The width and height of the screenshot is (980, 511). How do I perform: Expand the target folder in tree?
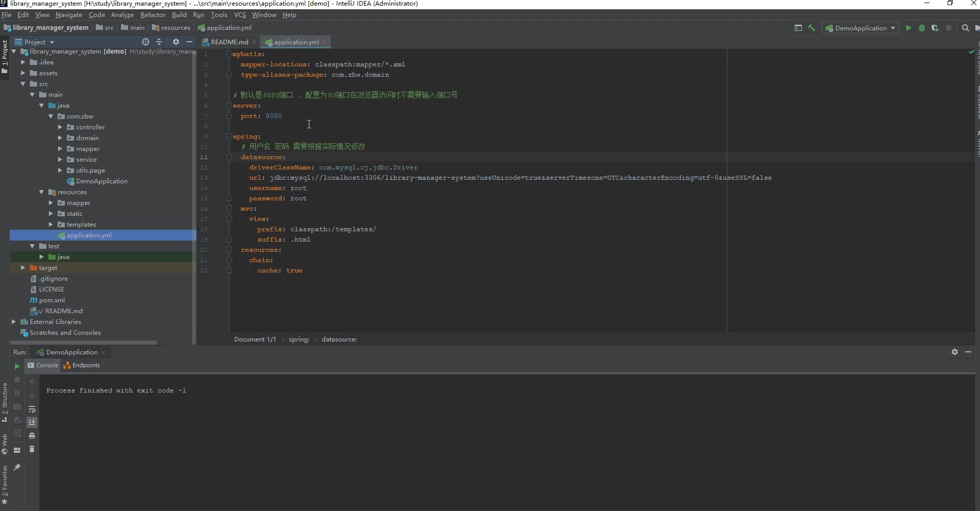click(23, 268)
